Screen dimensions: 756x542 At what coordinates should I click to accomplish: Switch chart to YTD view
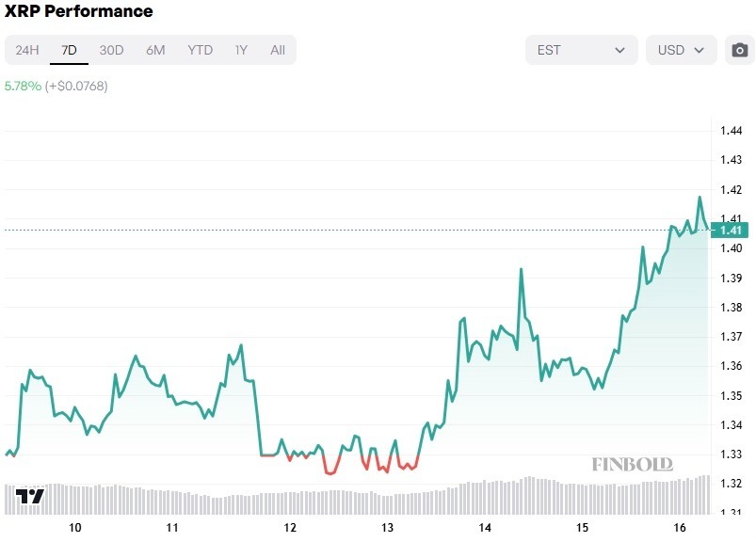[200, 50]
